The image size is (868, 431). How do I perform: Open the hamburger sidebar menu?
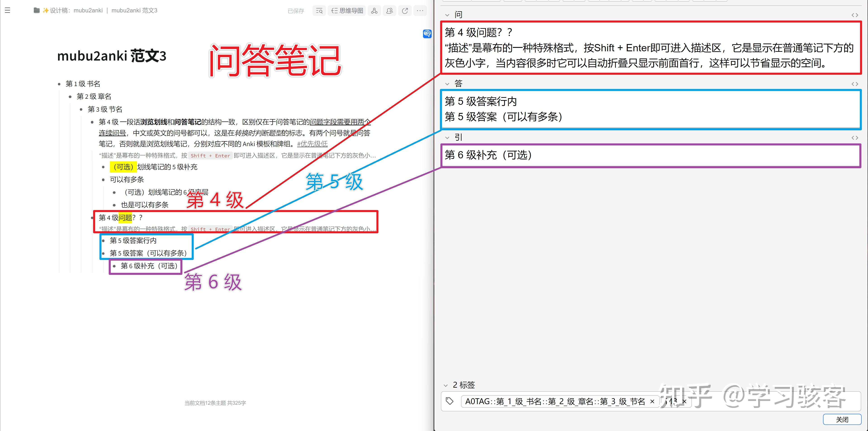[7, 10]
